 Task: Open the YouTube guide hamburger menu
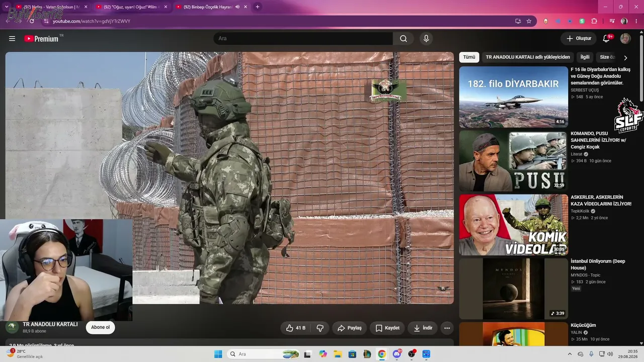tap(12, 39)
